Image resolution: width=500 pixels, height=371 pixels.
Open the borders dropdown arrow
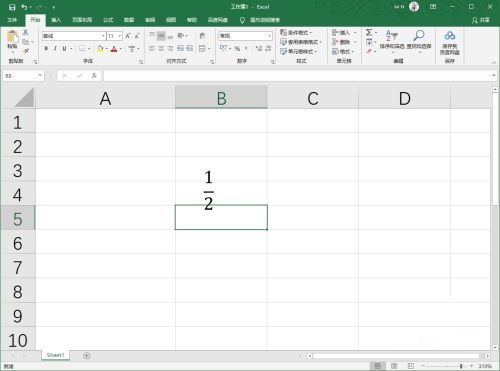[x=89, y=49]
